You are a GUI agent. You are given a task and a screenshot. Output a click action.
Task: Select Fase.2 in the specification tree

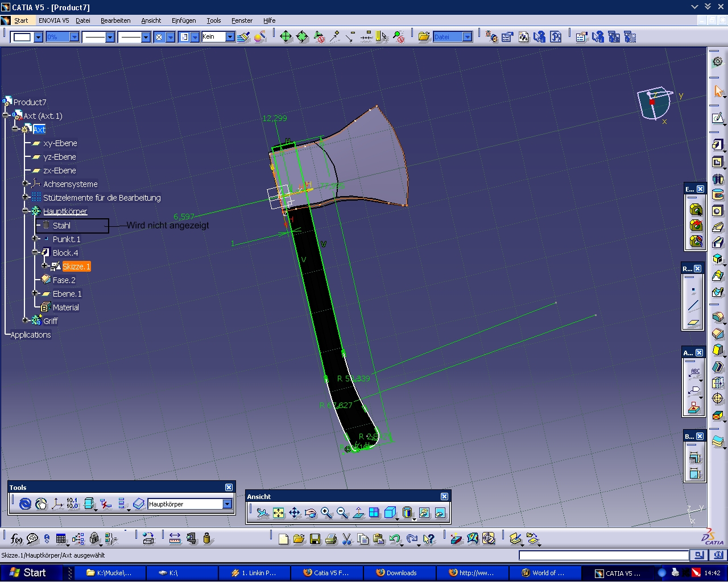click(x=64, y=280)
